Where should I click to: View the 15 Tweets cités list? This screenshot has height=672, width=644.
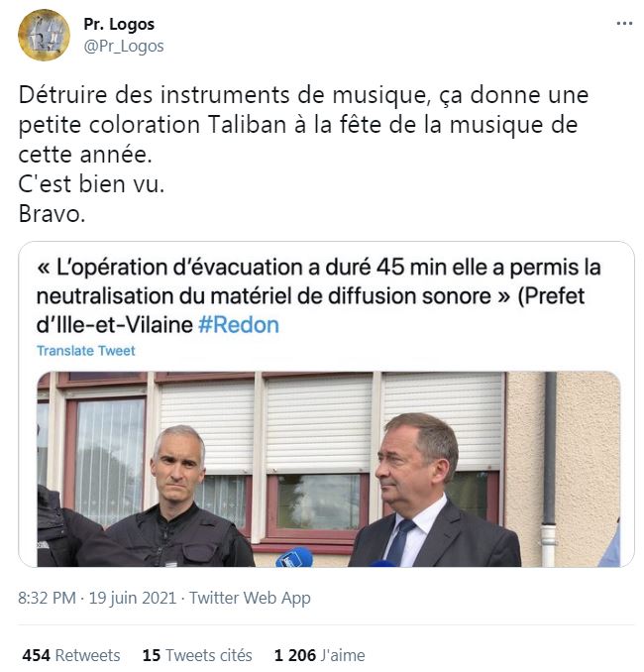[197, 655]
